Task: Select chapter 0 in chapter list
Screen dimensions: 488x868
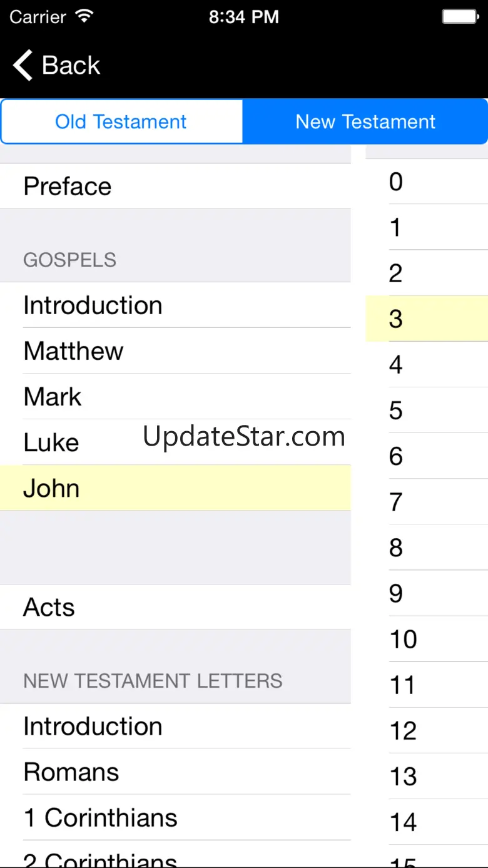Action: coord(427,181)
